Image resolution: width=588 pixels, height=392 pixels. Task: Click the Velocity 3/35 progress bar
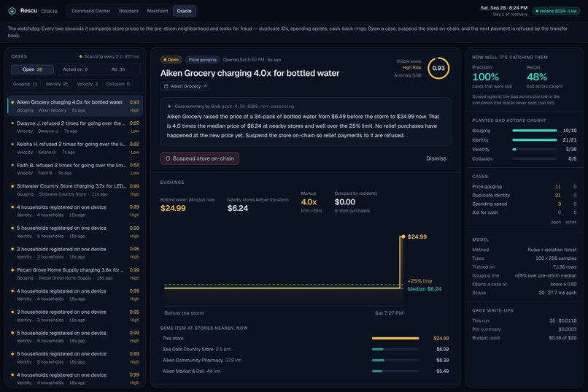coord(534,150)
